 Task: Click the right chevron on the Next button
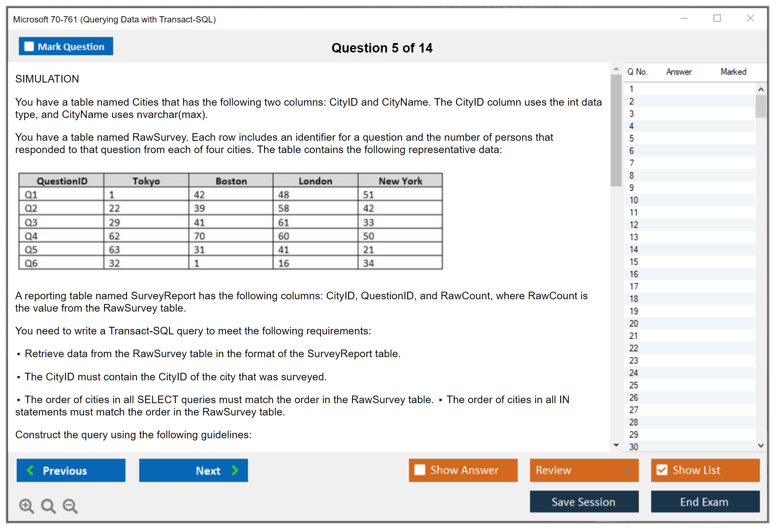pyautogui.click(x=235, y=470)
